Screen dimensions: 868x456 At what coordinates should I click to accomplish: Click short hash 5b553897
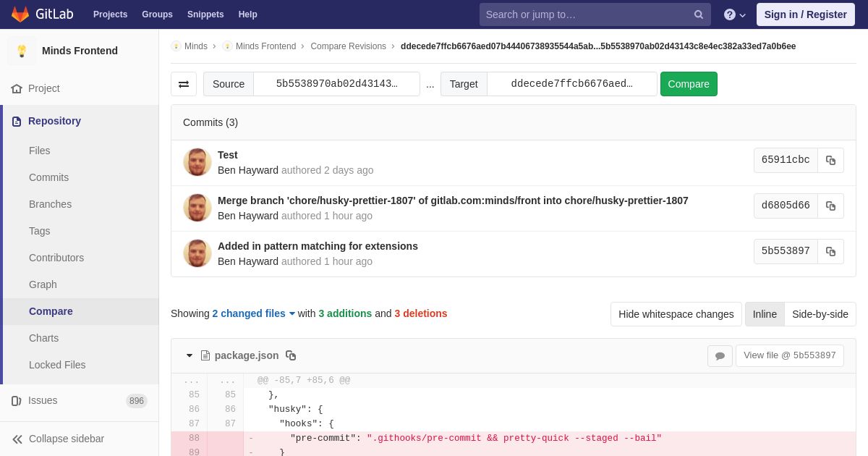(x=786, y=252)
